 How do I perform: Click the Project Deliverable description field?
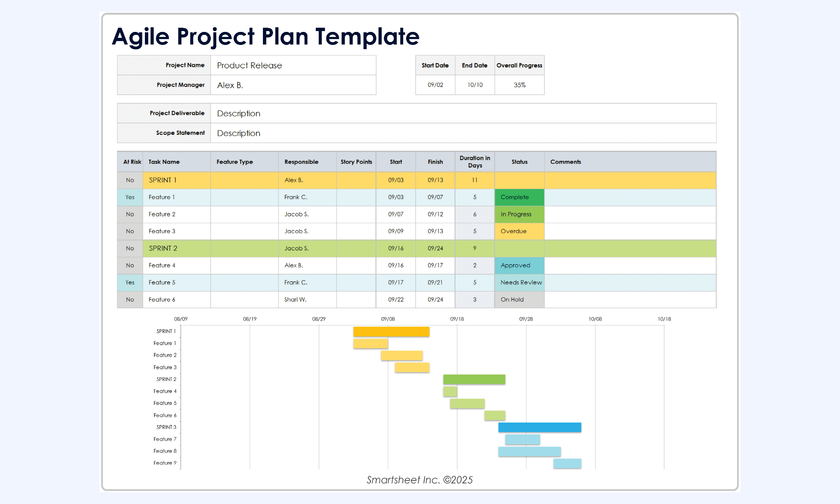coord(463,113)
